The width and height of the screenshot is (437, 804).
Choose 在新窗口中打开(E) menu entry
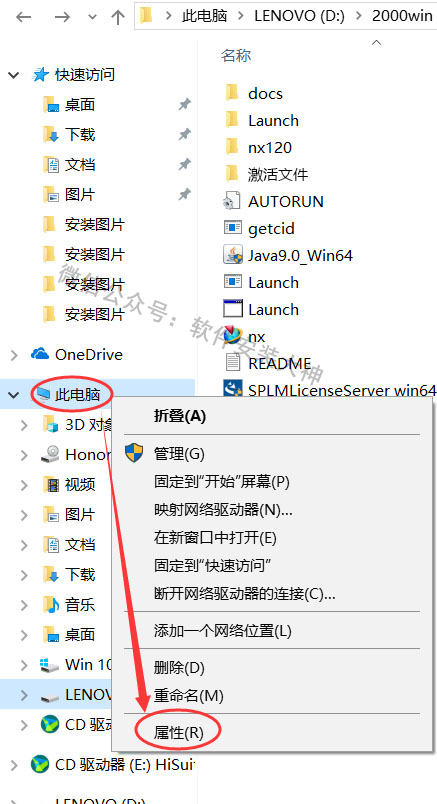(x=215, y=538)
